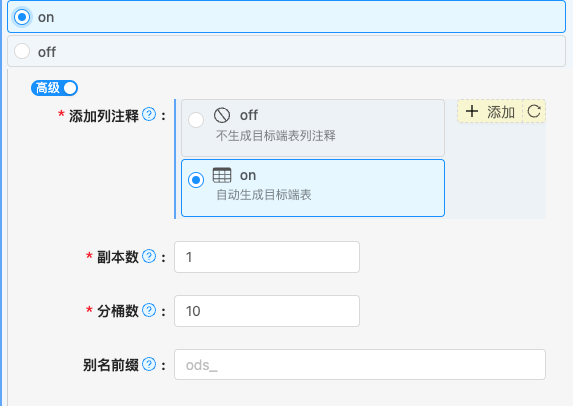573x406 pixels.
Task: Click the 自动生成目标端表 description text
Action: 264,195
